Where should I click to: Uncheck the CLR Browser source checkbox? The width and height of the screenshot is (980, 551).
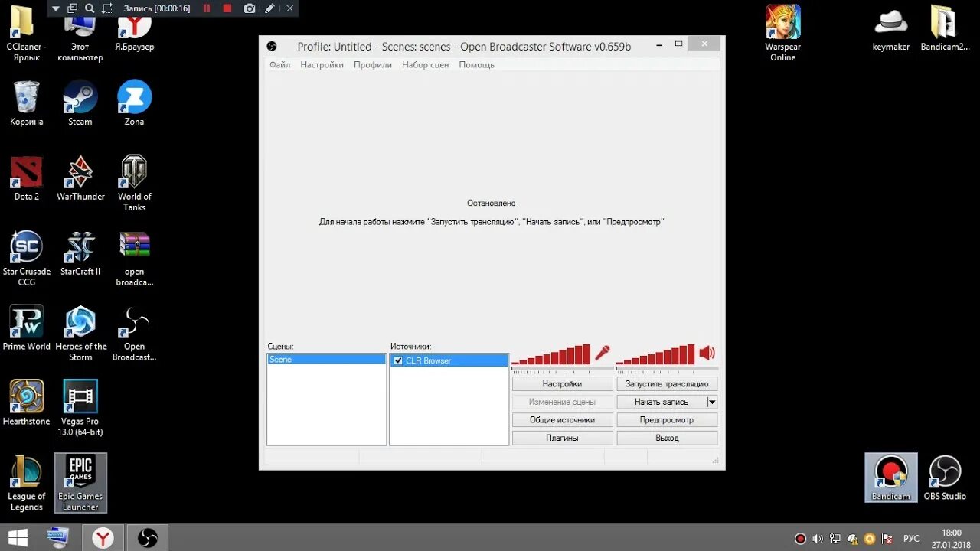(x=398, y=360)
